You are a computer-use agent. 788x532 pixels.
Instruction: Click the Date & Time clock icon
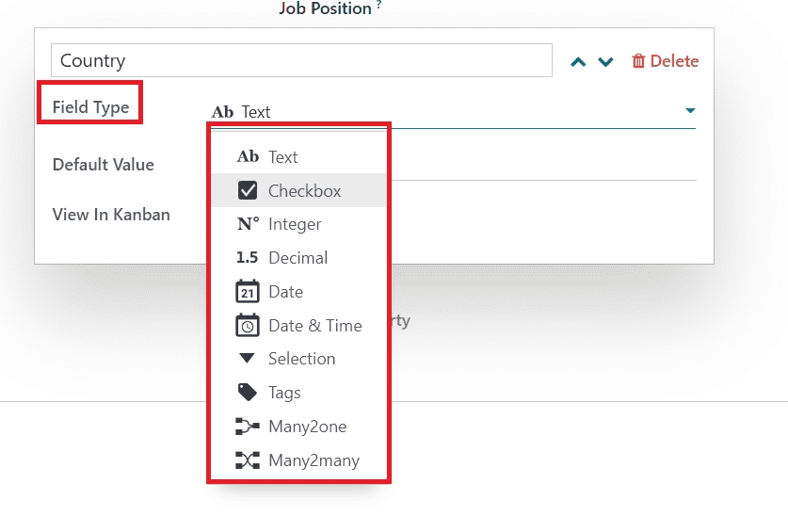tap(248, 326)
